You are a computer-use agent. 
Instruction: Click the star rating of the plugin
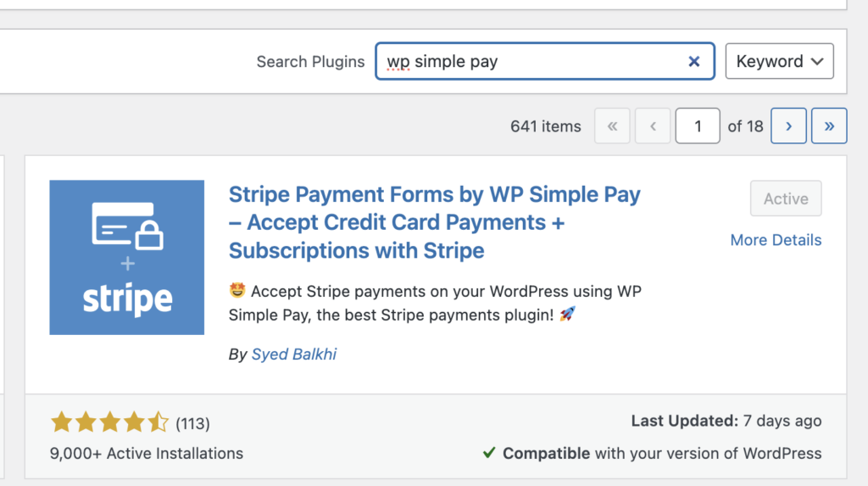(109, 422)
